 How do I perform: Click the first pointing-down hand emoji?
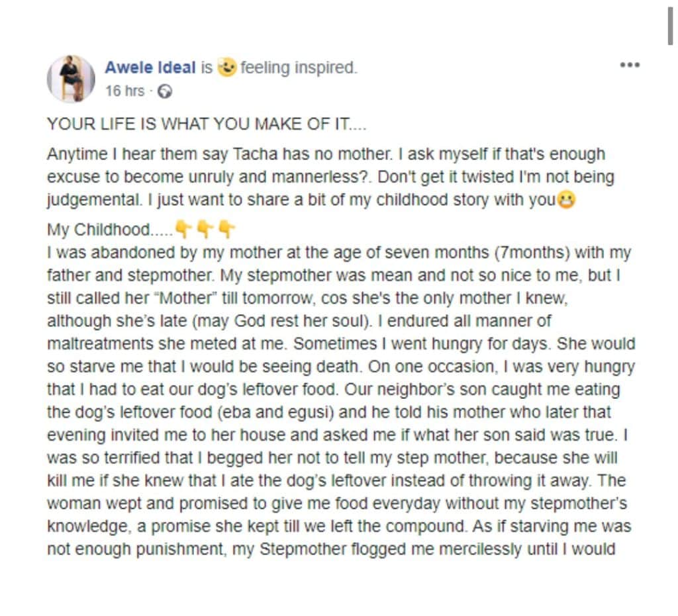pos(184,230)
